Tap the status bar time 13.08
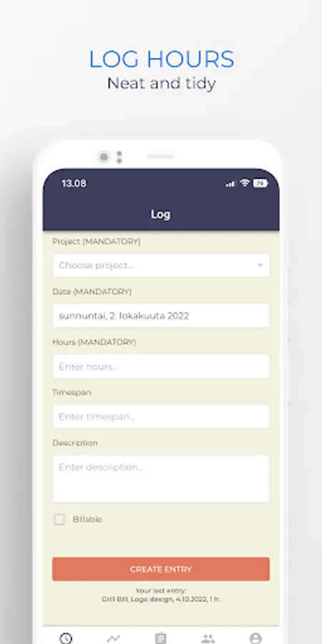Viewport: 322px width, 644px height. click(74, 183)
